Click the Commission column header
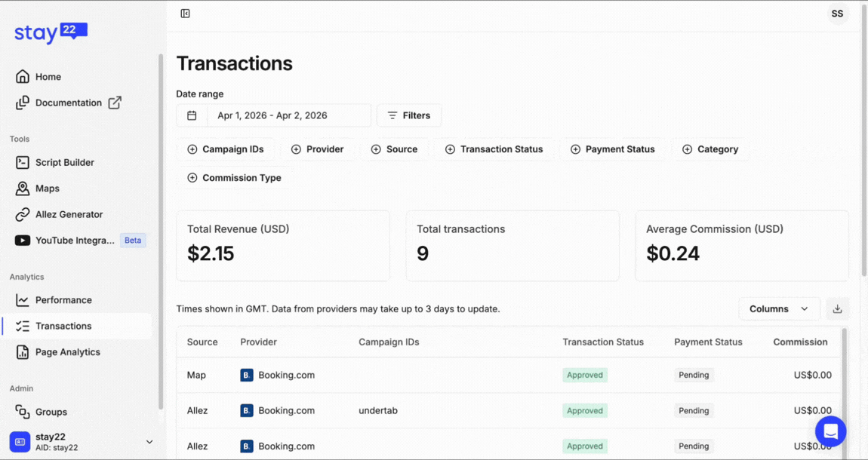The image size is (868, 460). 800,342
